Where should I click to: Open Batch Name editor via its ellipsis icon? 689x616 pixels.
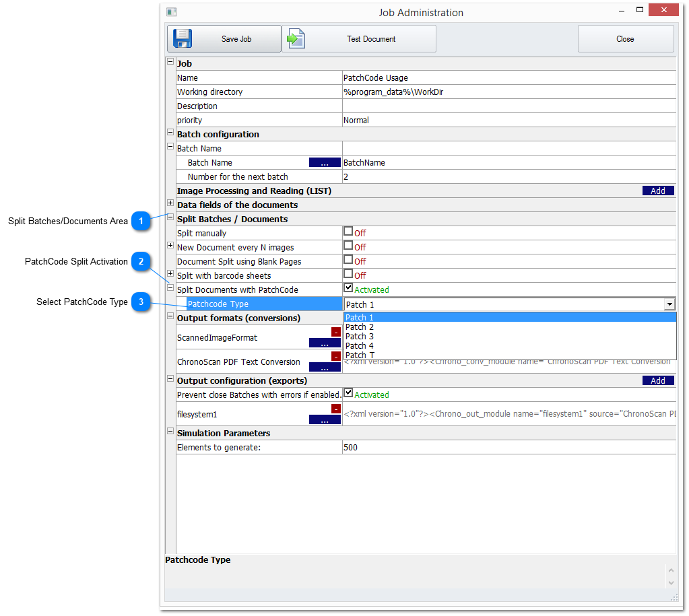[325, 162]
